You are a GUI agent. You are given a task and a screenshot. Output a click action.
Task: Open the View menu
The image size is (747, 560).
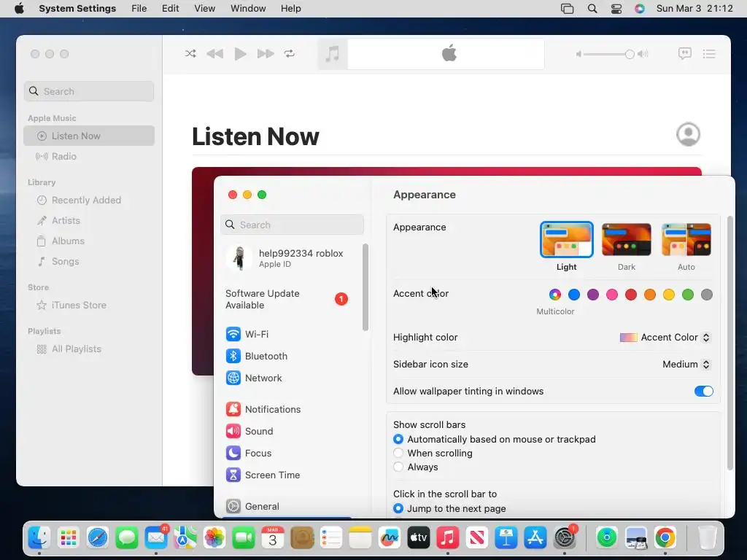tap(205, 9)
